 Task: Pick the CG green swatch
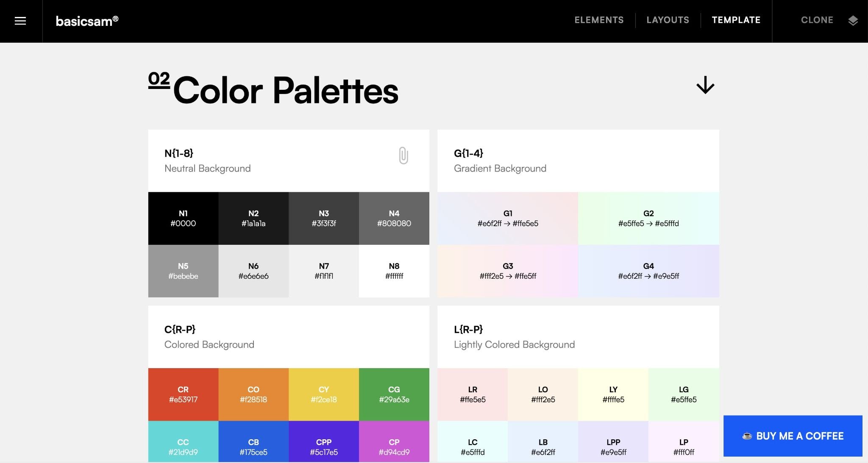[394, 394]
